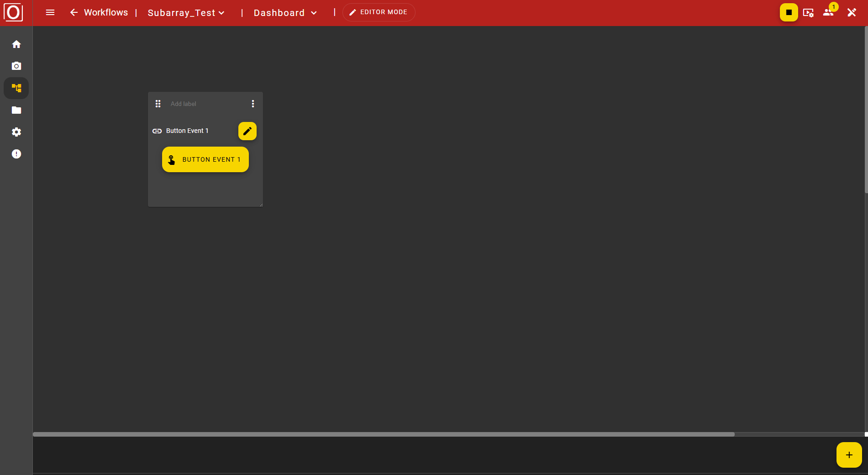This screenshot has height=475, width=868.
Task: Open Settings gear in sidebar
Action: pos(16,132)
